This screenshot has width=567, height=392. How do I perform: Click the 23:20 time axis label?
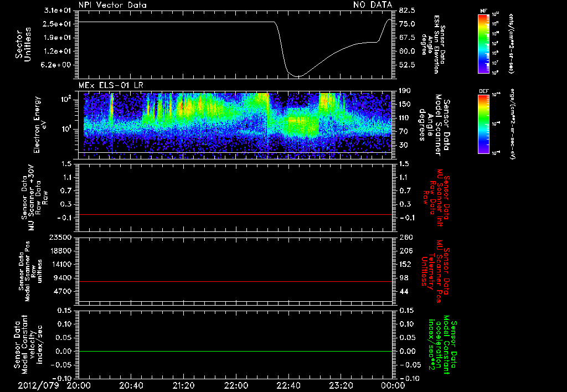(x=341, y=385)
